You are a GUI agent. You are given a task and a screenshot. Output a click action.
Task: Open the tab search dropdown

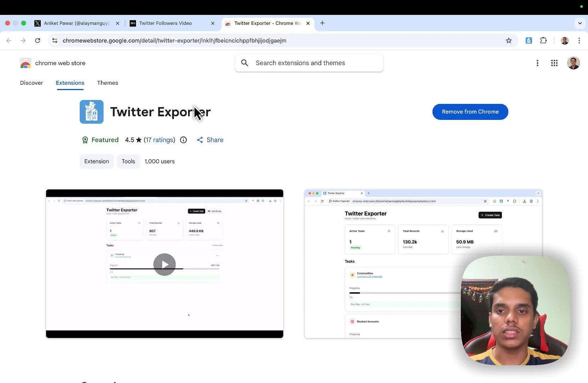pos(580,23)
